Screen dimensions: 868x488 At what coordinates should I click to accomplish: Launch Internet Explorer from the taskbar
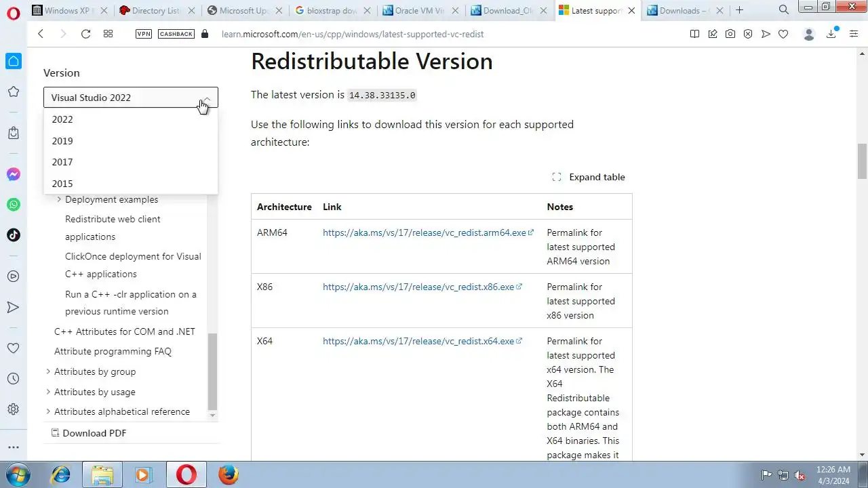click(x=61, y=474)
